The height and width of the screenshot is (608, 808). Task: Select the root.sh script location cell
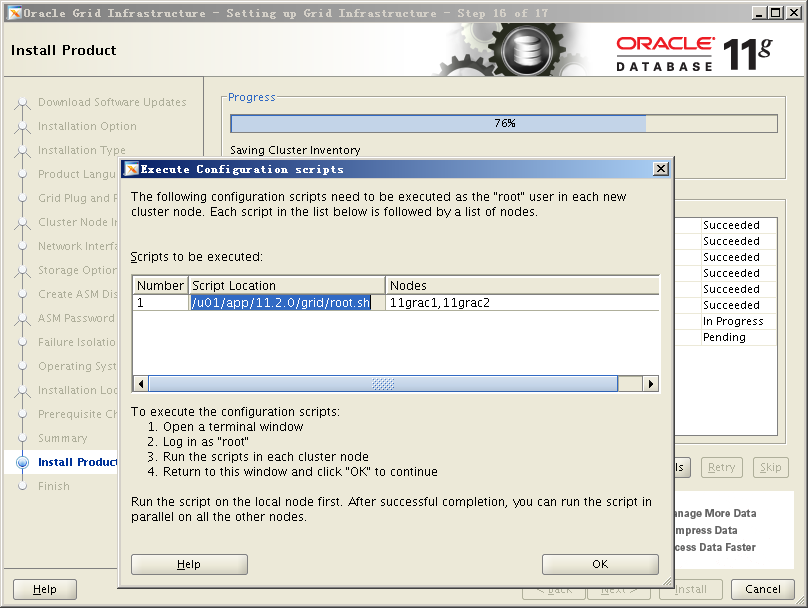tap(281, 302)
